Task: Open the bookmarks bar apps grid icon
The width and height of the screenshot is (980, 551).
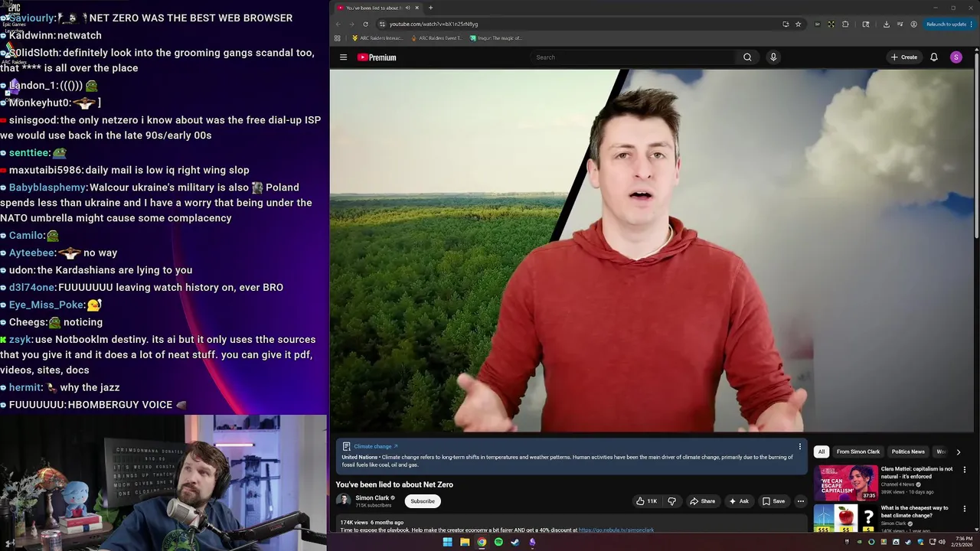Action: (x=338, y=37)
